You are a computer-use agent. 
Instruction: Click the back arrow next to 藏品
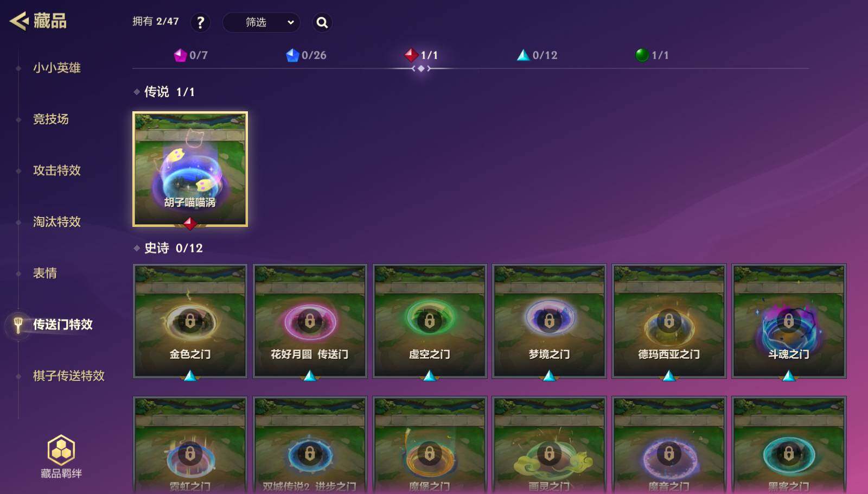[19, 21]
